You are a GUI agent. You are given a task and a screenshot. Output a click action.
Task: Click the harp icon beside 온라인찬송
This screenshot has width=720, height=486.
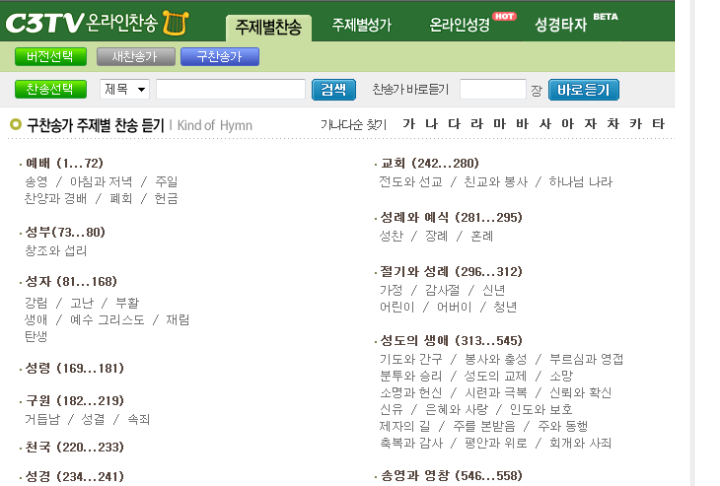point(175,23)
